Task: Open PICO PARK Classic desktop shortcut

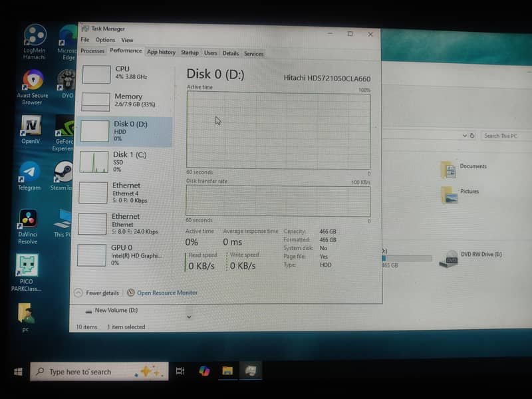Action: 27,273
